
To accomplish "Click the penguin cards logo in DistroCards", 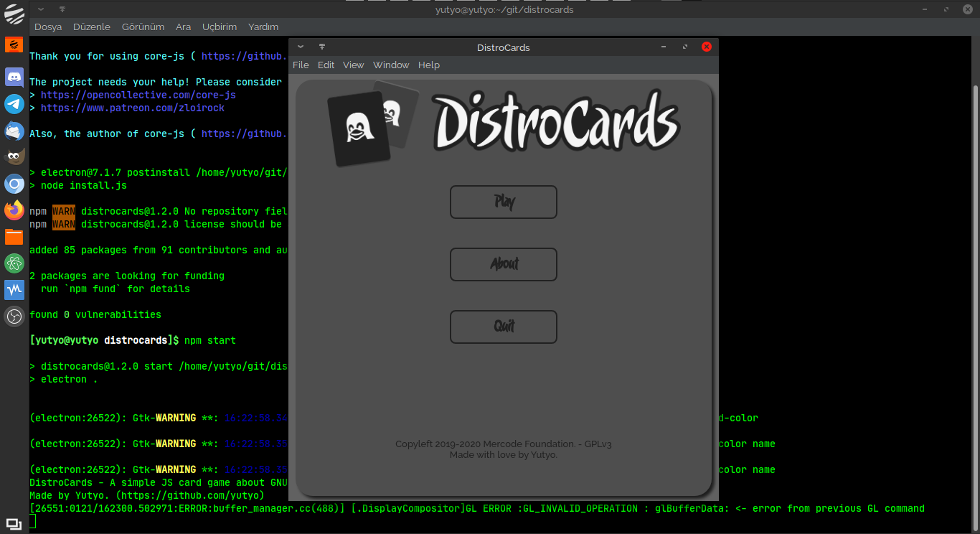I will click(x=373, y=123).
